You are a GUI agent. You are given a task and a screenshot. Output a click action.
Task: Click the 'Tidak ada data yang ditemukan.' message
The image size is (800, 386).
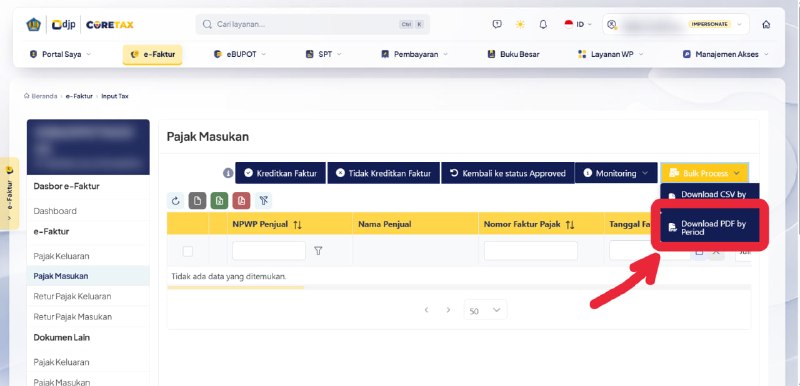pos(229,276)
